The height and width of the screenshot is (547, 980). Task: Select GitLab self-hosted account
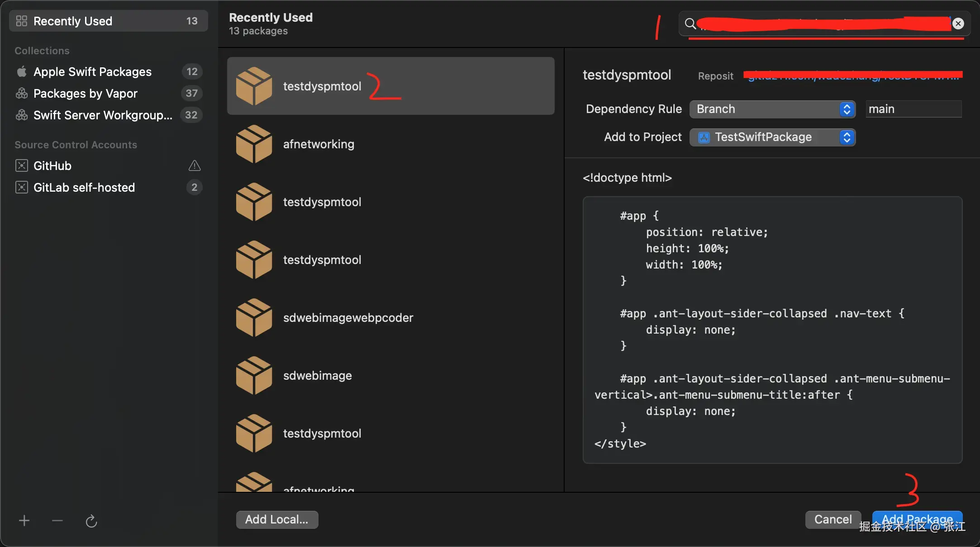(84, 188)
